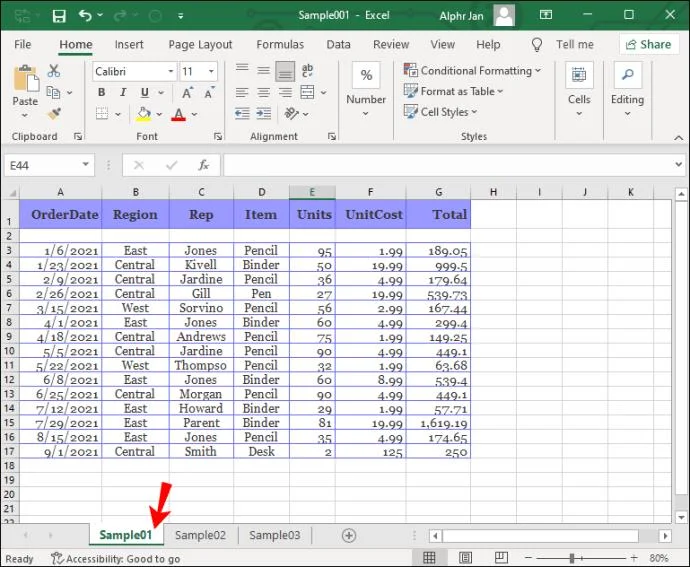This screenshot has width=690, height=567.
Task: Click the Save icon in title bar
Action: (x=59, y=16)
